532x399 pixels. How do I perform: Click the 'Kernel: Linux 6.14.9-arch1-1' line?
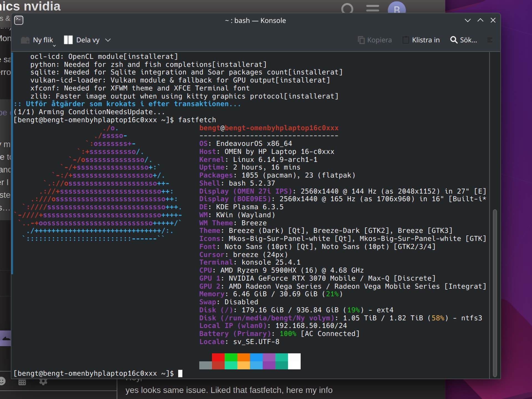[x=258, y=160]
